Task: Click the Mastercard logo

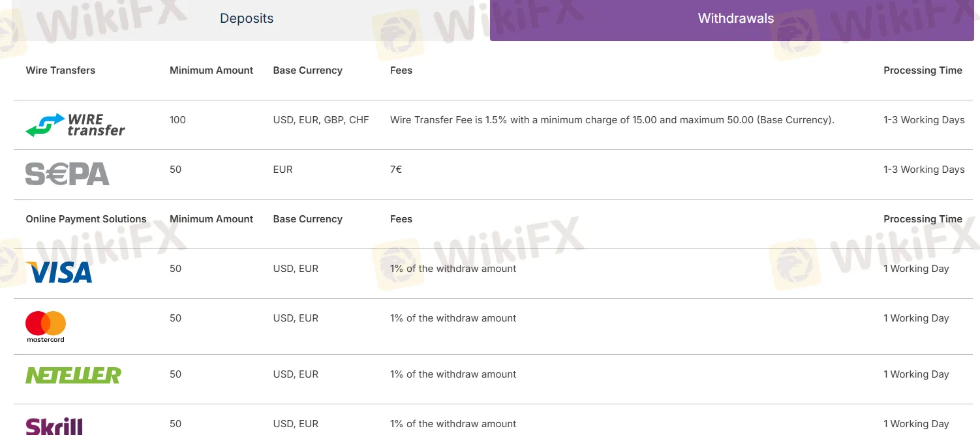Action: [46, 325]
